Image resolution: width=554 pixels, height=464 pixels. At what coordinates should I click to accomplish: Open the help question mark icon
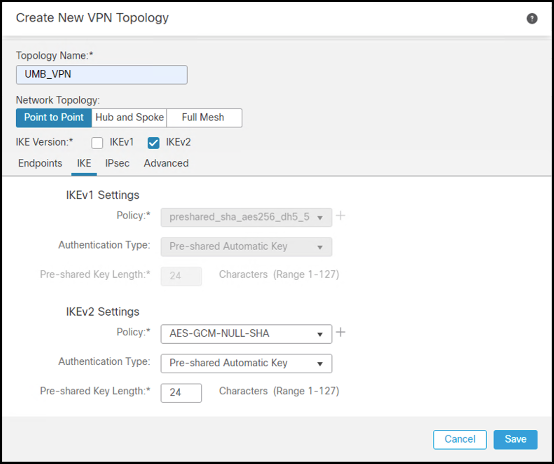pos(532,18)
